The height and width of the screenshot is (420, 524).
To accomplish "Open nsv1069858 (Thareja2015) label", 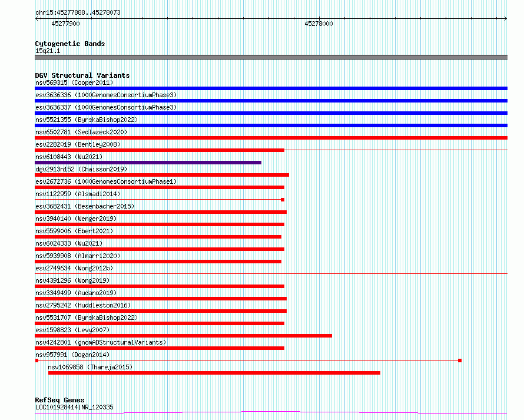I will [90, 367].
